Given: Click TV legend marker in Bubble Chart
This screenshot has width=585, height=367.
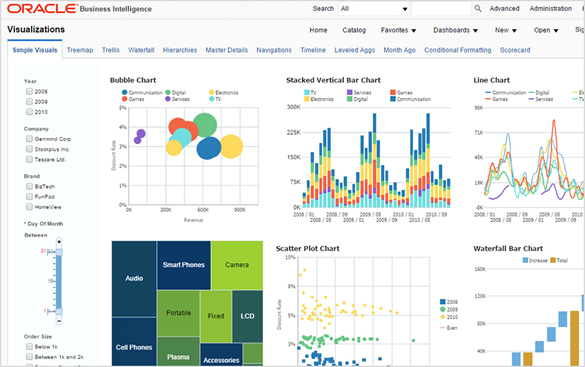Looking at the screenshot, I should pos(212,99).
